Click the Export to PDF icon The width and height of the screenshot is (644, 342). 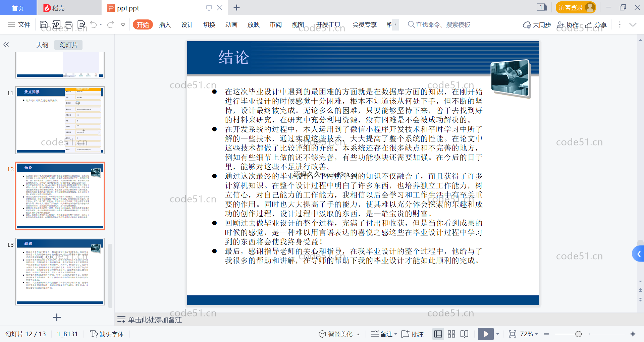(x=56, y=24)
